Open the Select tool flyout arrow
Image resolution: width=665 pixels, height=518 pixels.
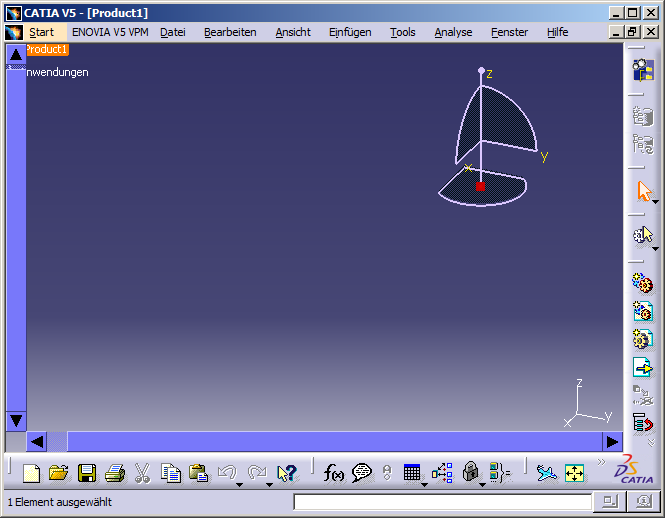pos(655,202)
